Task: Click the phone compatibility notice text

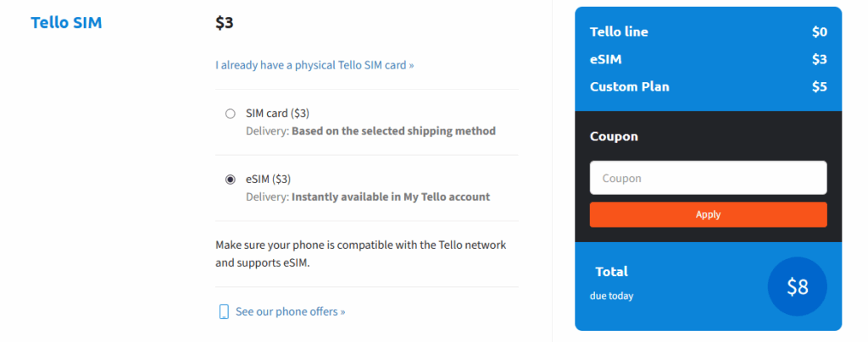Action: (x=360, y=254)
